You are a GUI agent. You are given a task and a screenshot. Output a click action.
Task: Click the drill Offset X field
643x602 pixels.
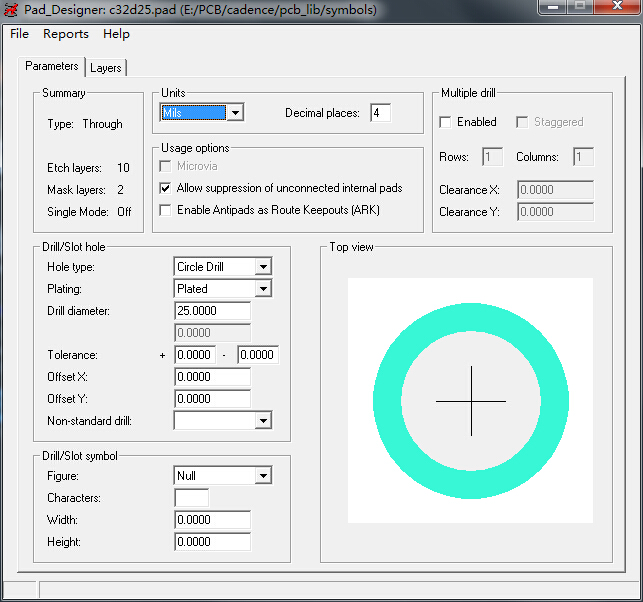coord(212,376)
